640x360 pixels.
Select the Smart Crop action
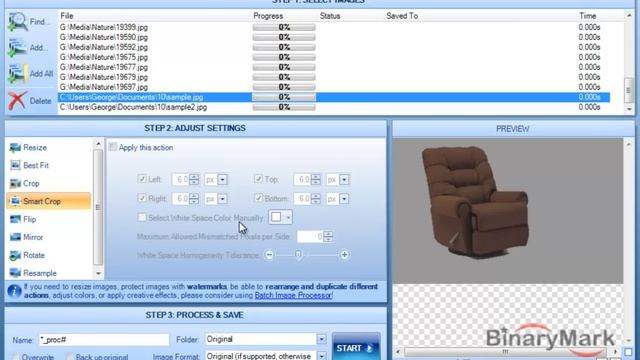pos(48,201)
